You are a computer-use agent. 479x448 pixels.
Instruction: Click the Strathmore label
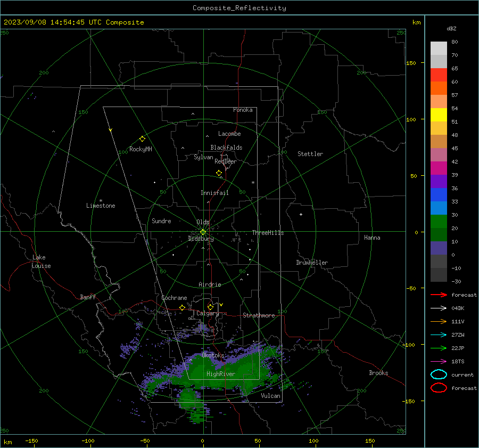tap(259, 315)
